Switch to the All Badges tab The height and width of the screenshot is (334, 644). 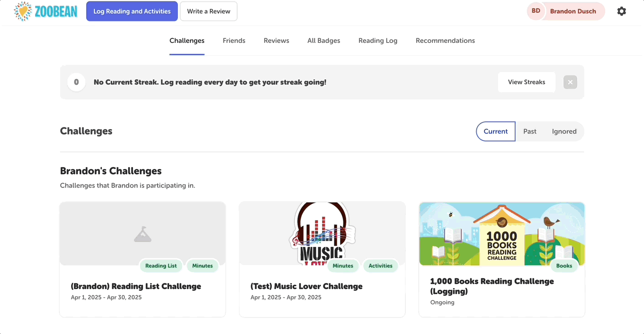coord(324,41)
